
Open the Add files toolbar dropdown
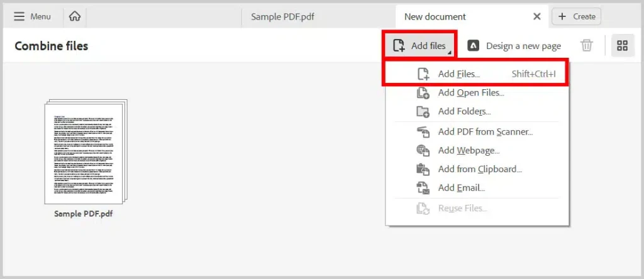[x=421, y=45]
